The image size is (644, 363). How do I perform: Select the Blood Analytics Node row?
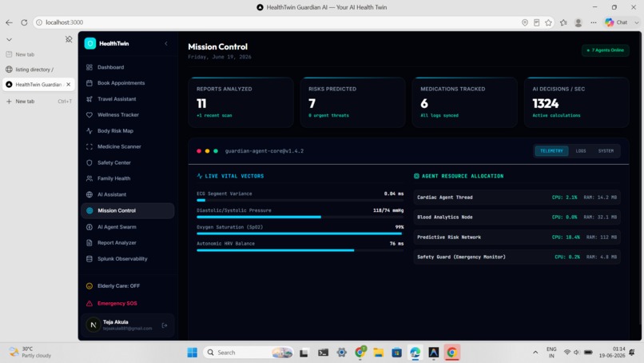point(517,217)
